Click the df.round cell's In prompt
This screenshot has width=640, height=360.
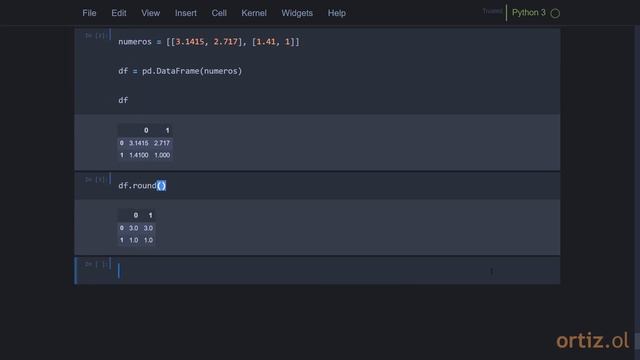pyautogui.click(x=95, y=180)
